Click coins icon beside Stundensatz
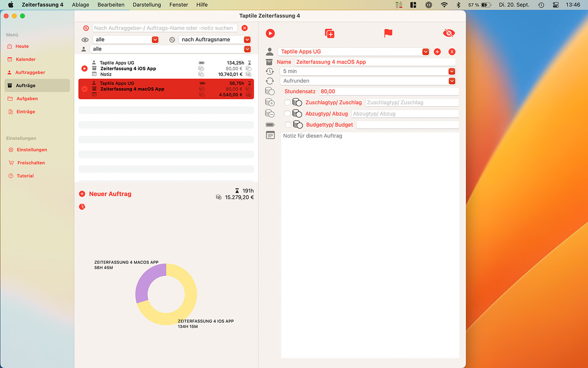 tap(269, 92)
